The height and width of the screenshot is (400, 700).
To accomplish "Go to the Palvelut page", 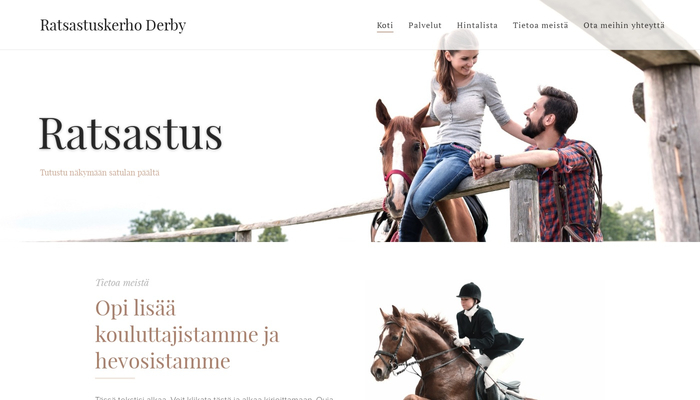I will pyautogui.click(x=425, y=25).
